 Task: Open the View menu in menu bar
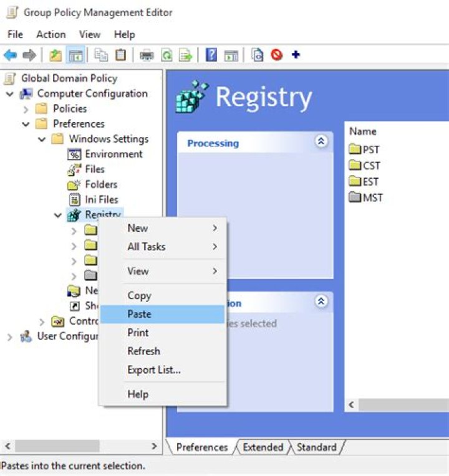[90, 34]
